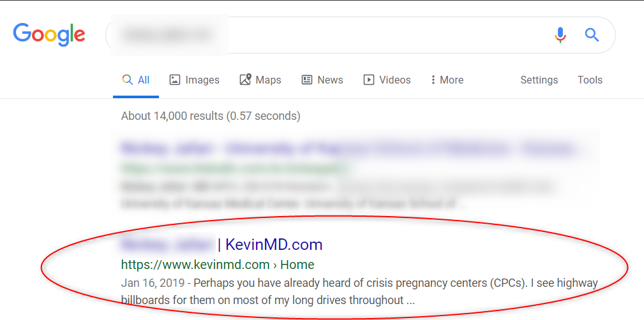
Task: Switch to the Videos results tab
Action: pos(387,80)
